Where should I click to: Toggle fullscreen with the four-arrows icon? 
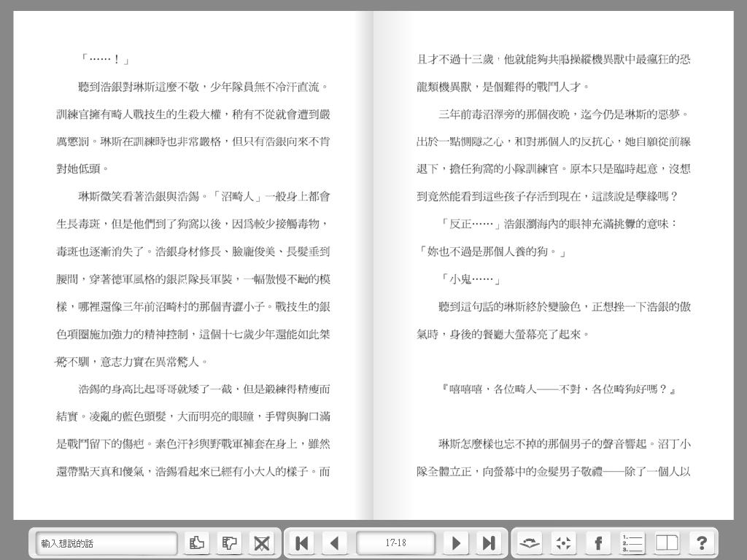pos(563,542)
